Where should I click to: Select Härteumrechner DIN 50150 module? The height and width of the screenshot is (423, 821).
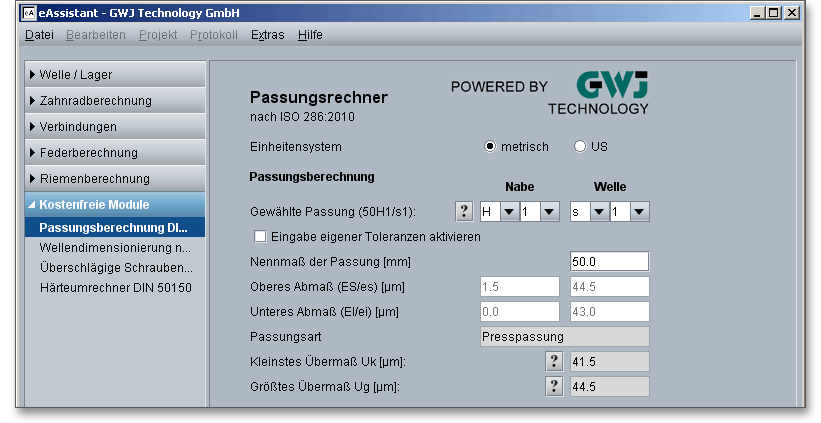coord(115,288)
